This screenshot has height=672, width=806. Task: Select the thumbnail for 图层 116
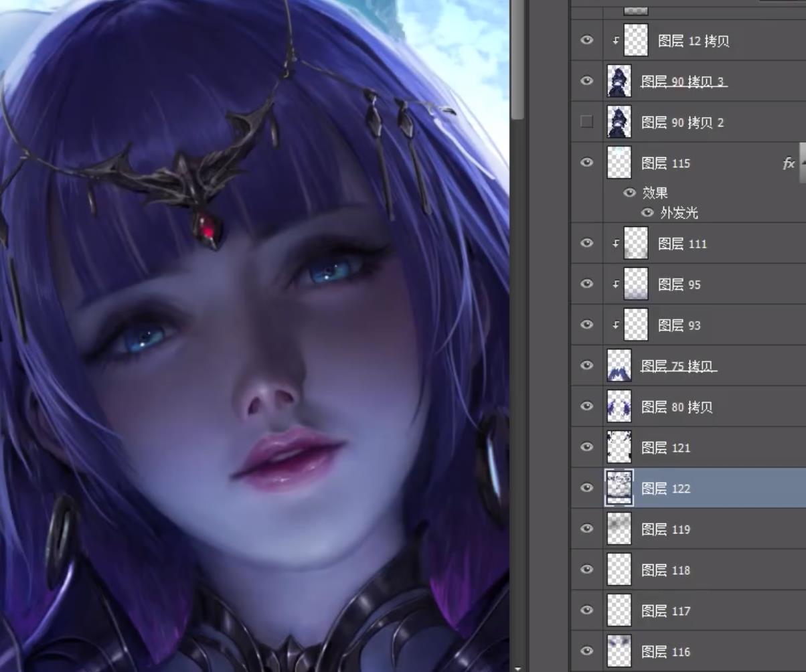click(x=619, y=652)
